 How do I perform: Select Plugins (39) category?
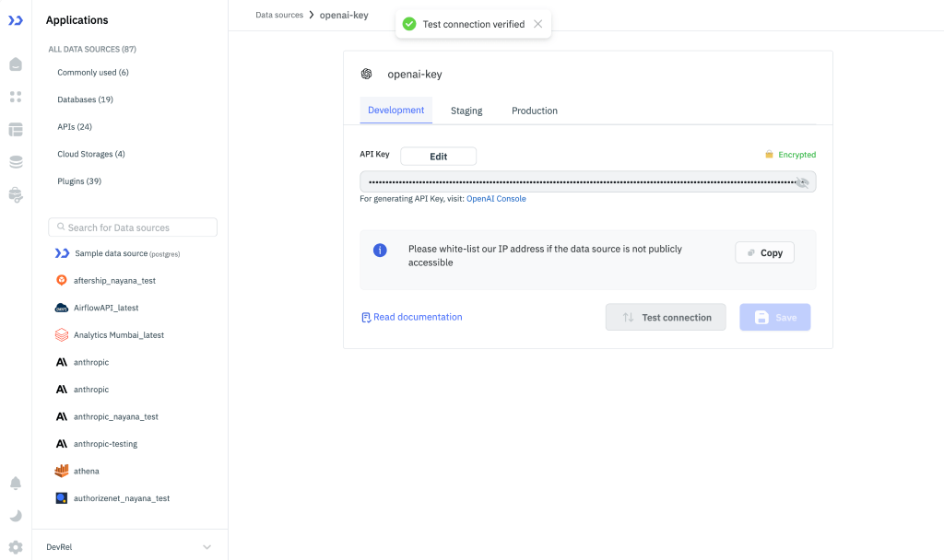click(79, 181)
